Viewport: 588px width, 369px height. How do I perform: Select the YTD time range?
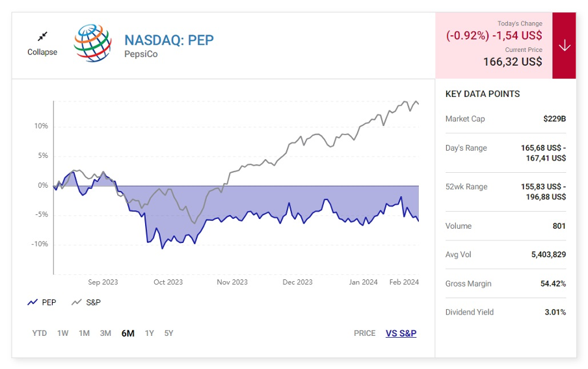pyautogui.click(x=40, y=333)
